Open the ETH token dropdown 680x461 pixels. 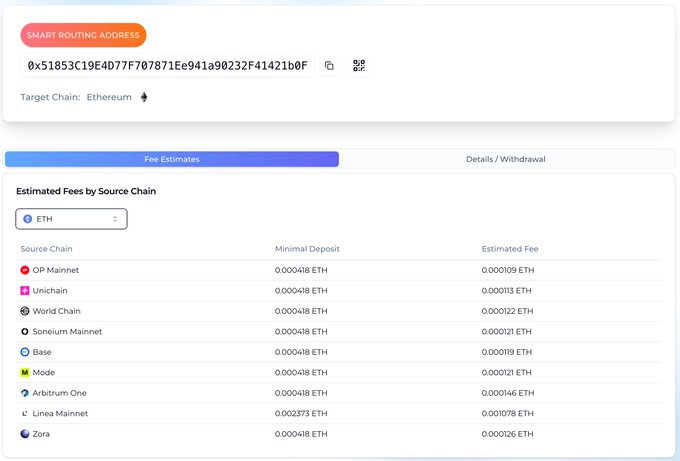coord(72,219)
